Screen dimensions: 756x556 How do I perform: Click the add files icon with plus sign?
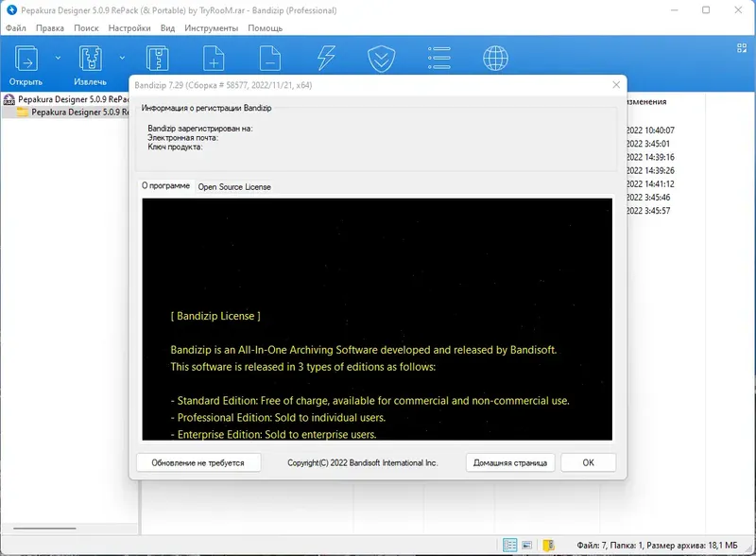pyautogui.click(x=213, y=59)
